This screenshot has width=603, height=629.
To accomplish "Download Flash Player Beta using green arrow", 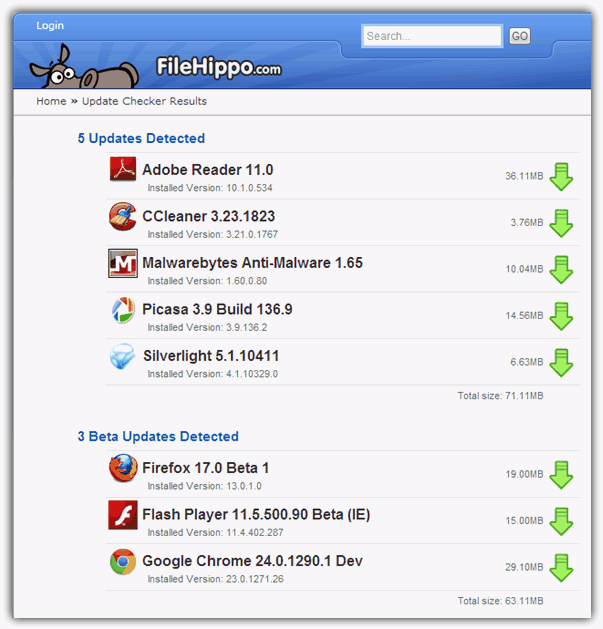I will [561, 521].
